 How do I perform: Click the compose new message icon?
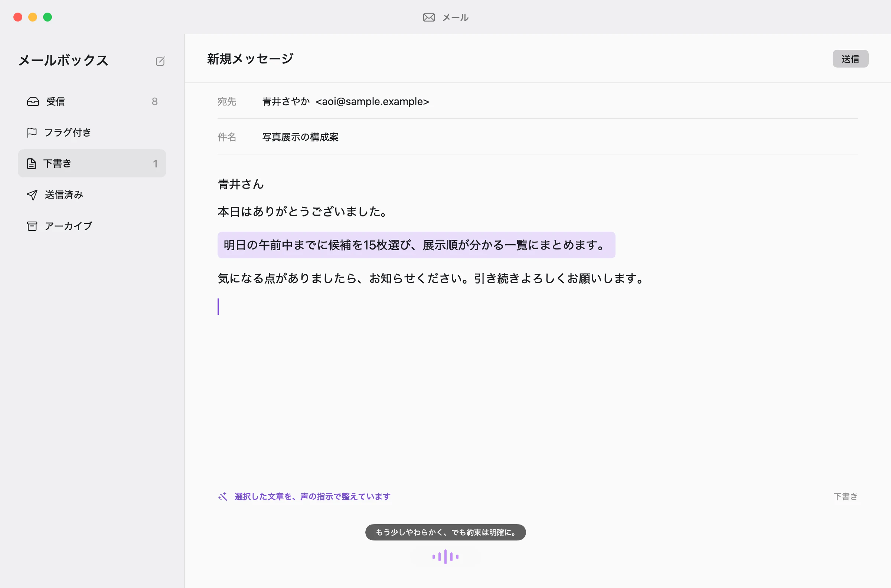pyautogui.click(x=160, y=61)
